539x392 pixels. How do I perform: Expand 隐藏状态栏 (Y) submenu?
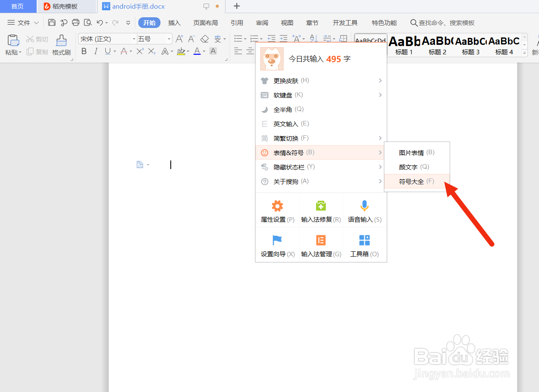pyautogui.click(x=321, y=167)
